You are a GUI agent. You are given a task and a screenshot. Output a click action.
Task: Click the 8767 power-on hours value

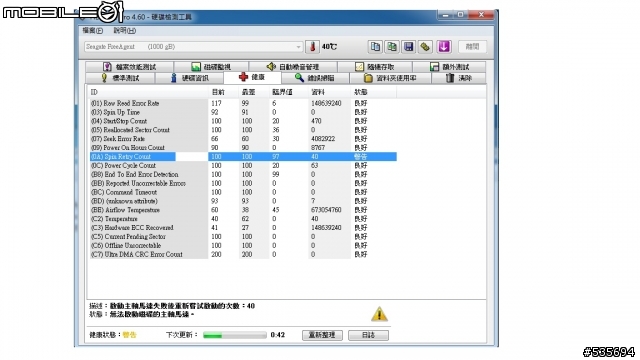(318, 148)
